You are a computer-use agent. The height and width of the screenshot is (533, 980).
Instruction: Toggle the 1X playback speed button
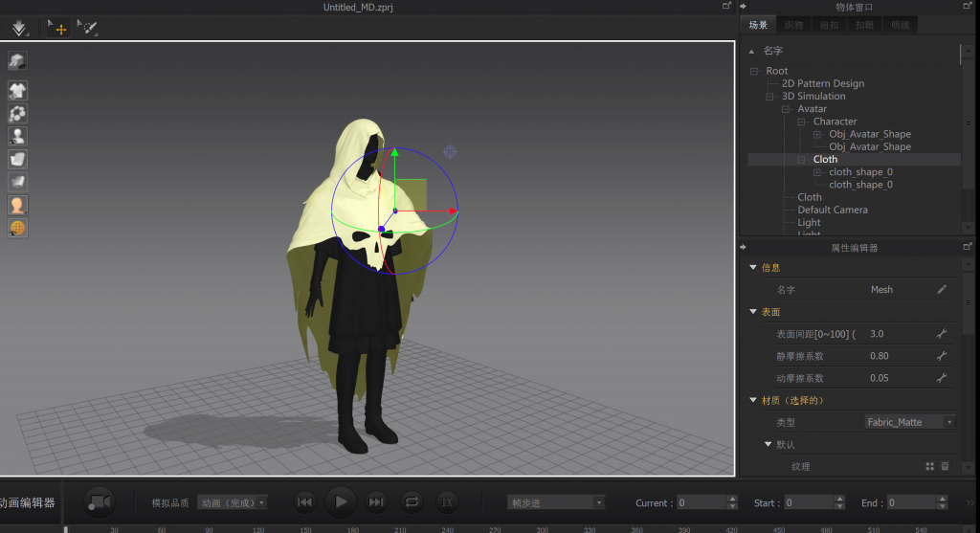(447, 501)
